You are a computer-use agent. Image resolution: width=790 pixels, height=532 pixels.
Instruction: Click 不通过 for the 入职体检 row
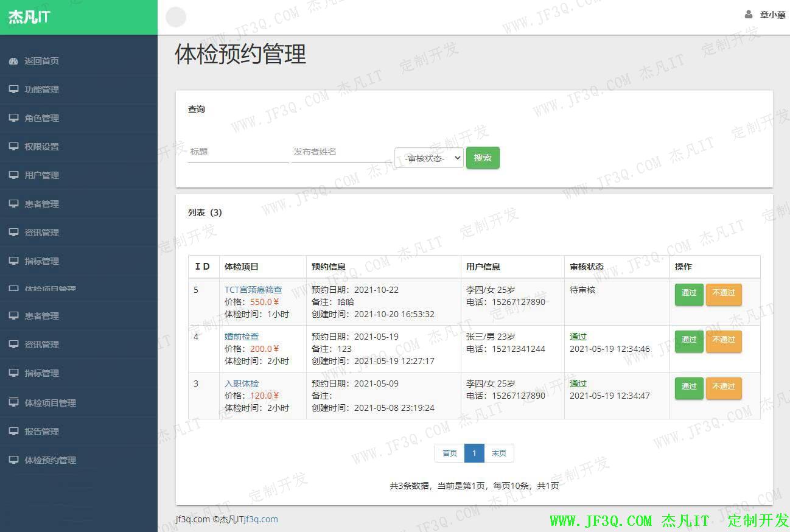click(x=724, y=387)
